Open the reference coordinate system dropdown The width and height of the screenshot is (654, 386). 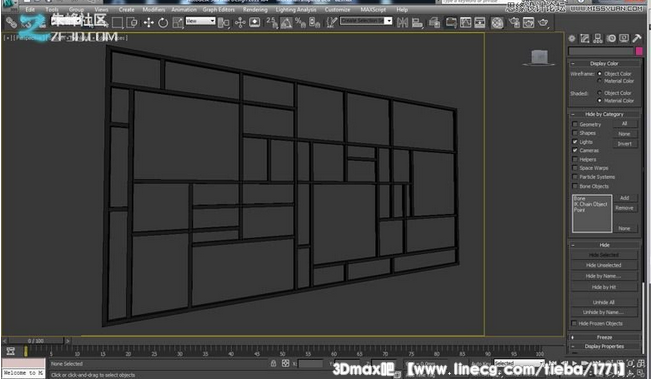[x=201, y=20]
